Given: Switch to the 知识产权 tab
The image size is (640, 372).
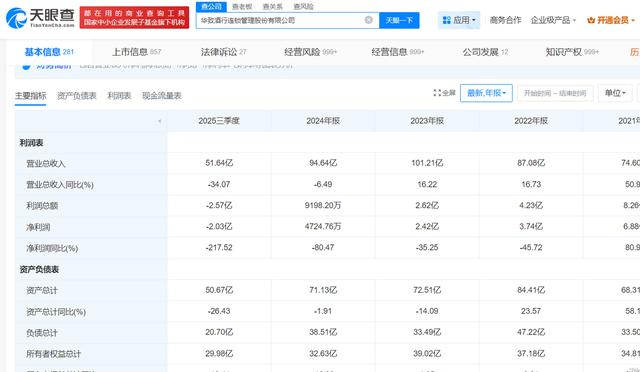Looking at the screenshot, I should pyautogui.click(x=572, y=52).
